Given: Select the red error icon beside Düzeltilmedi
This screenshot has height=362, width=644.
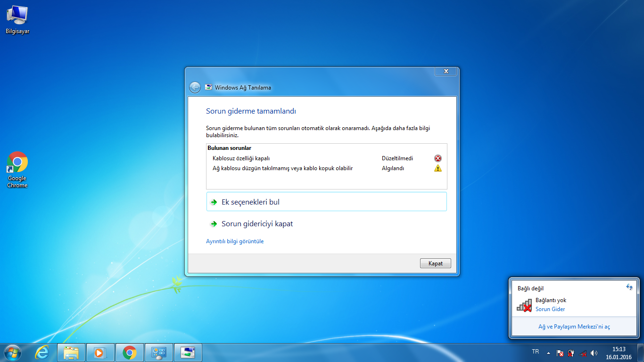Looking at the screenshot, I should [x=438, y=158].
